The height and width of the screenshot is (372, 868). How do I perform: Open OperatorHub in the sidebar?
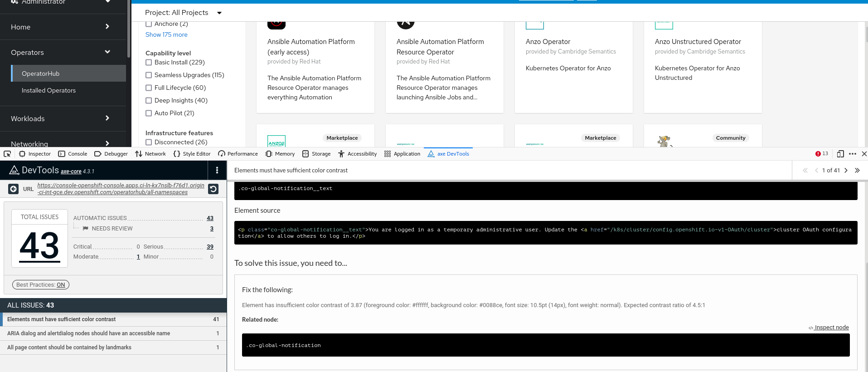point(68,73)
